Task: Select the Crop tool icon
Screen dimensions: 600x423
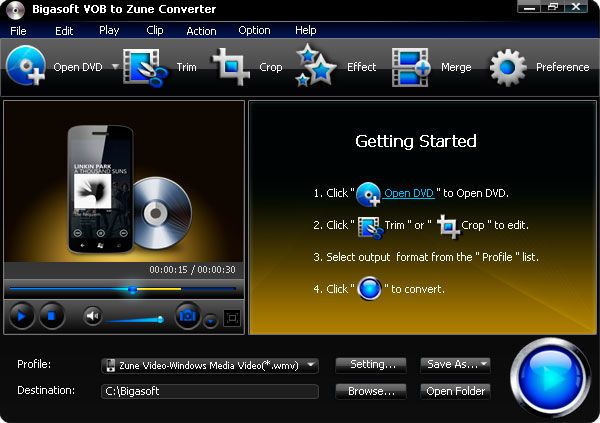Action: pos(231,67)
